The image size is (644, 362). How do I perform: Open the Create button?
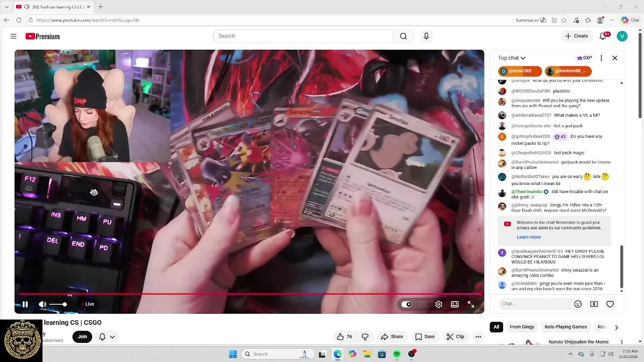(x=576, y=36)
